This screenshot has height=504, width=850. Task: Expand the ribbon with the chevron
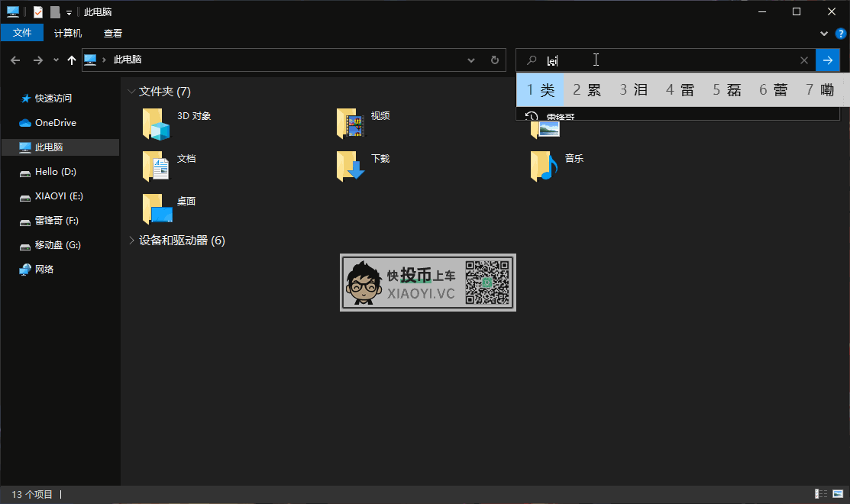[x=824, y=34]
